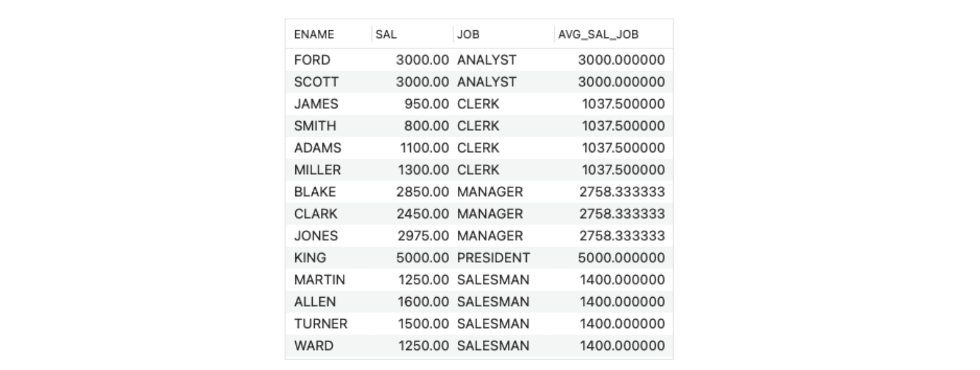Select the WARD name cell
This screenshot has width=980, height=370.
314,346
